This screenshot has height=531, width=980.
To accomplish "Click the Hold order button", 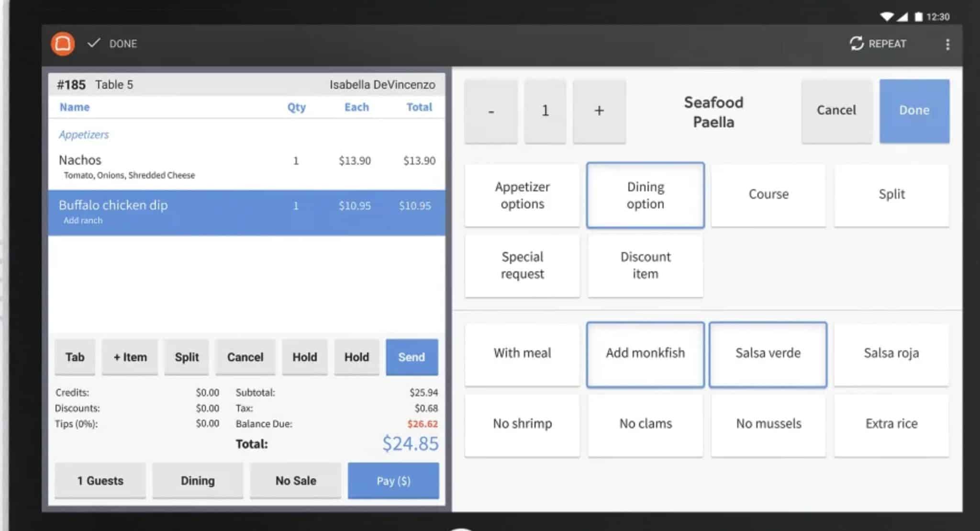I will click(305, 357).
